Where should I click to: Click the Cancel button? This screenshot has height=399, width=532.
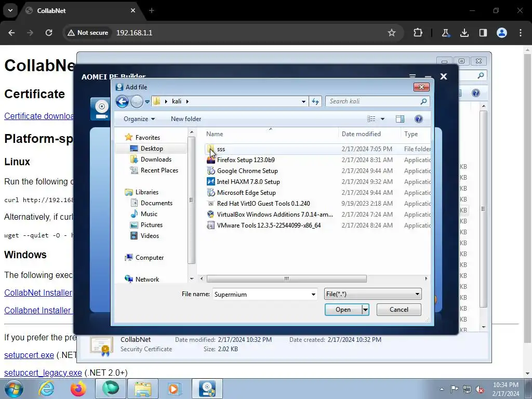(398, 310)
